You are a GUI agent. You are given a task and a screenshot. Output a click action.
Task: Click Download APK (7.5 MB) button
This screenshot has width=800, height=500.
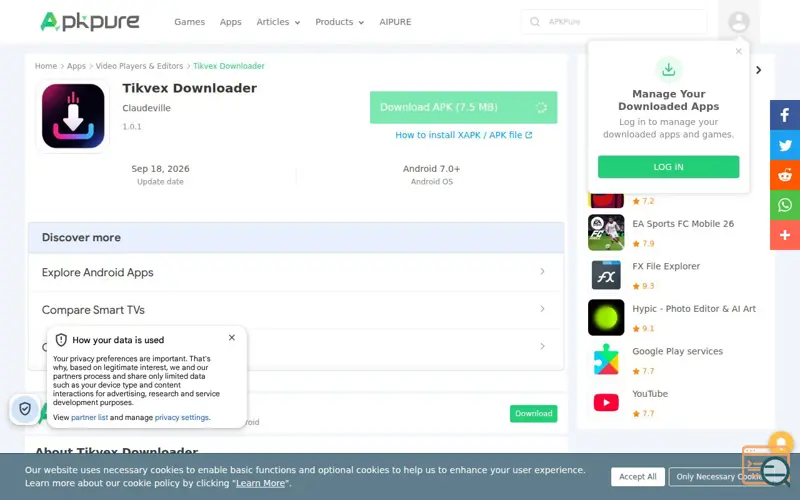463,107
